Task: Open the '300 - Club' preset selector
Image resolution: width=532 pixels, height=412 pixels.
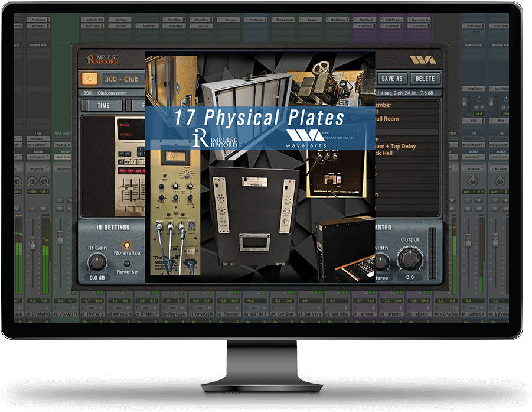Action: click(123, 79)
